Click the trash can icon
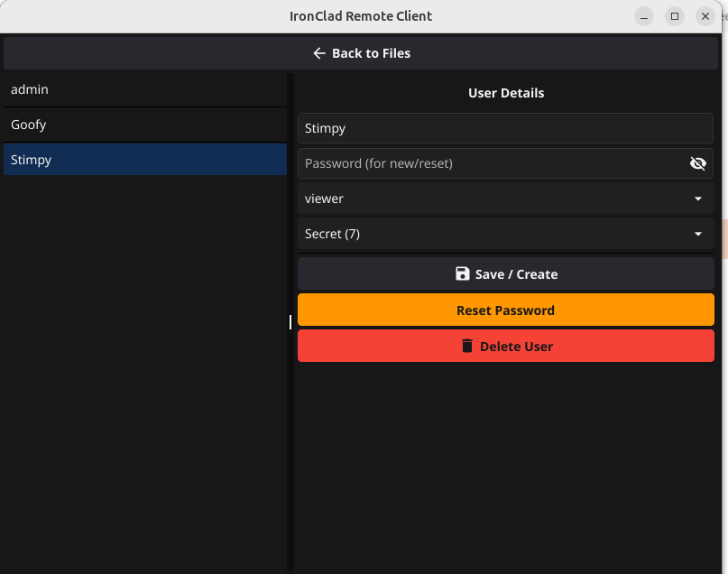 [x=466, y=346]
